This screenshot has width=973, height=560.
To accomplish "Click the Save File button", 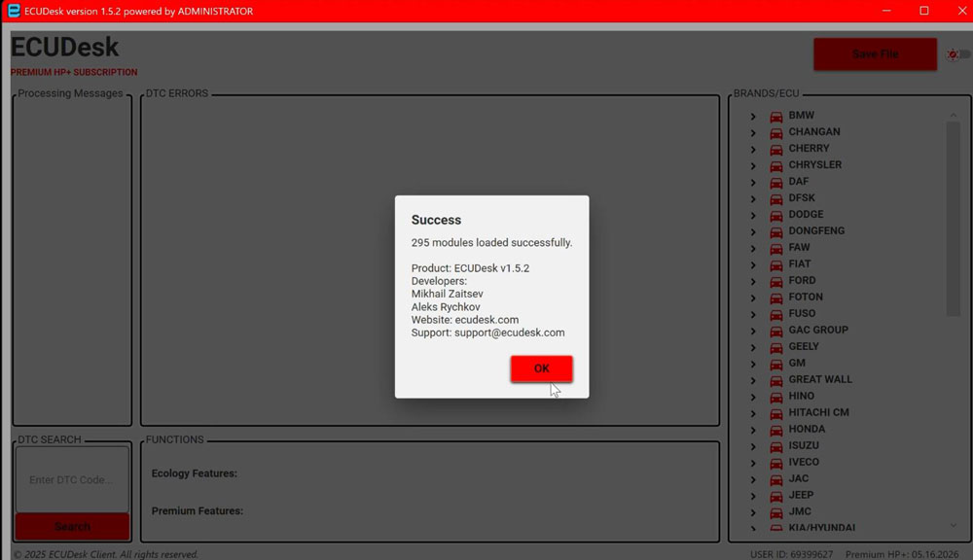I will (874, 54).
